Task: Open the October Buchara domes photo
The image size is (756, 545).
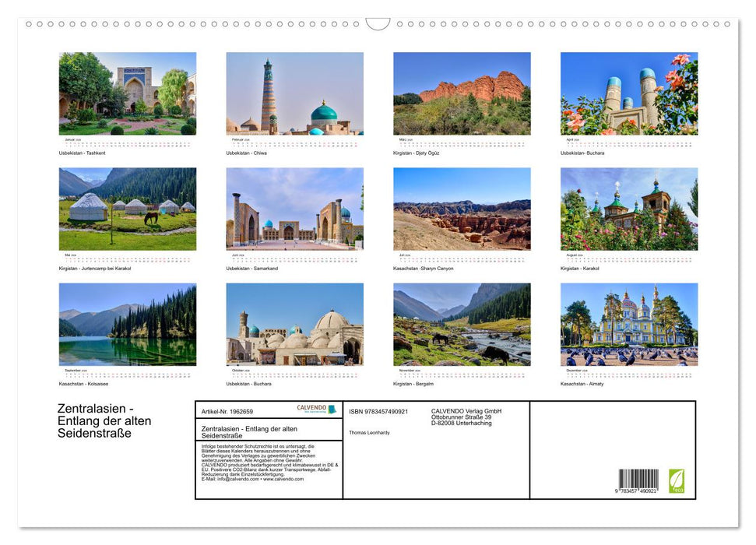Action: tap(294, 324)
